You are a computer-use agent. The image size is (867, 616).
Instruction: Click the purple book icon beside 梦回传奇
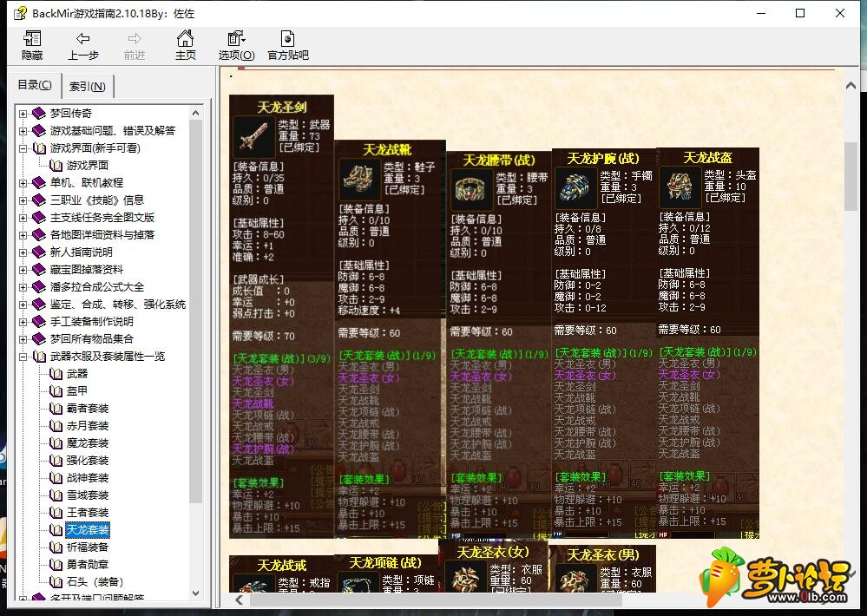pyautogui.click(x=39, y=114)
